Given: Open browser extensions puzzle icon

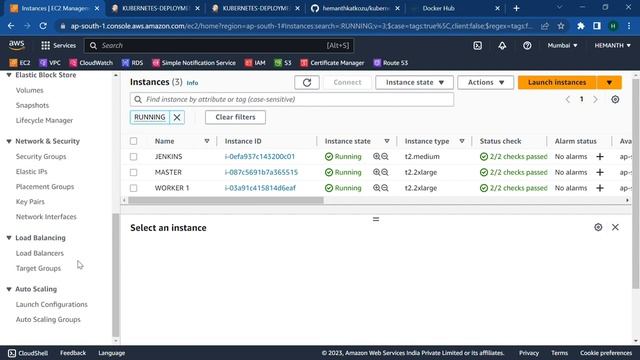Looking at the screenshot, I should click(580, 26).
